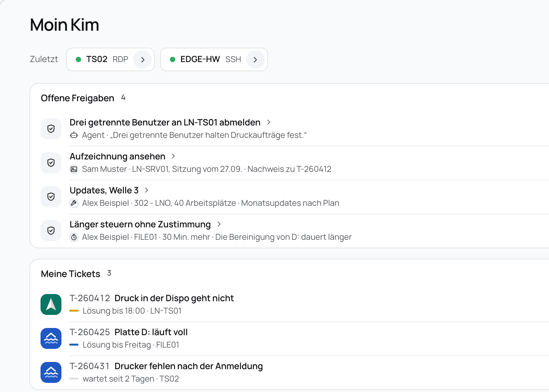Open ticket 'Druck in der Dispo geht nicht'
Viewport: 549px width, 392px height.
pos(174,298)
